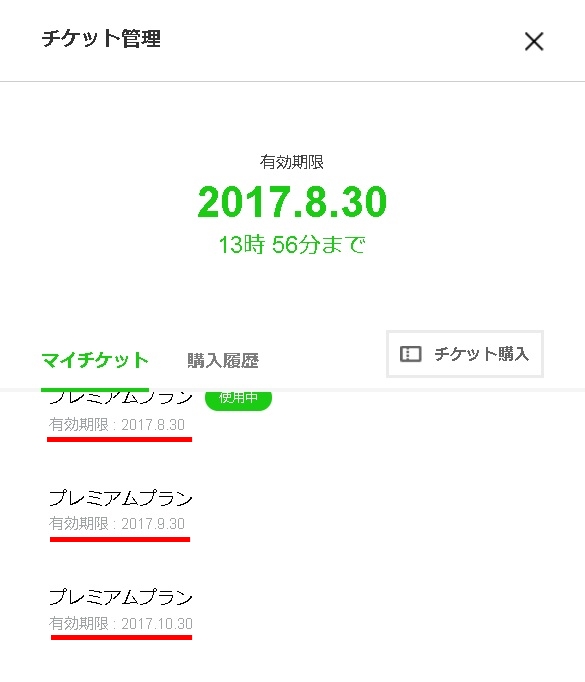This screenshot has width=585, height=682.
Task: Click the large green 2017.8.30 date
Action: tap(292, 202)
